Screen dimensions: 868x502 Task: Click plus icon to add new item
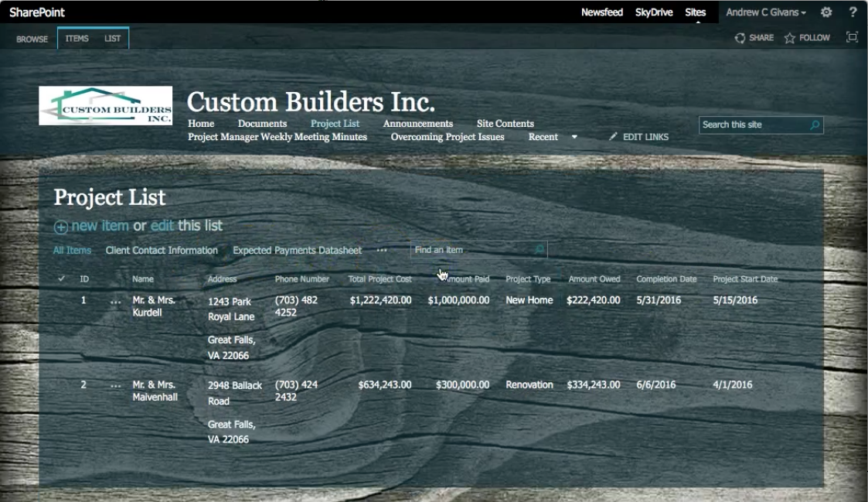60,227
